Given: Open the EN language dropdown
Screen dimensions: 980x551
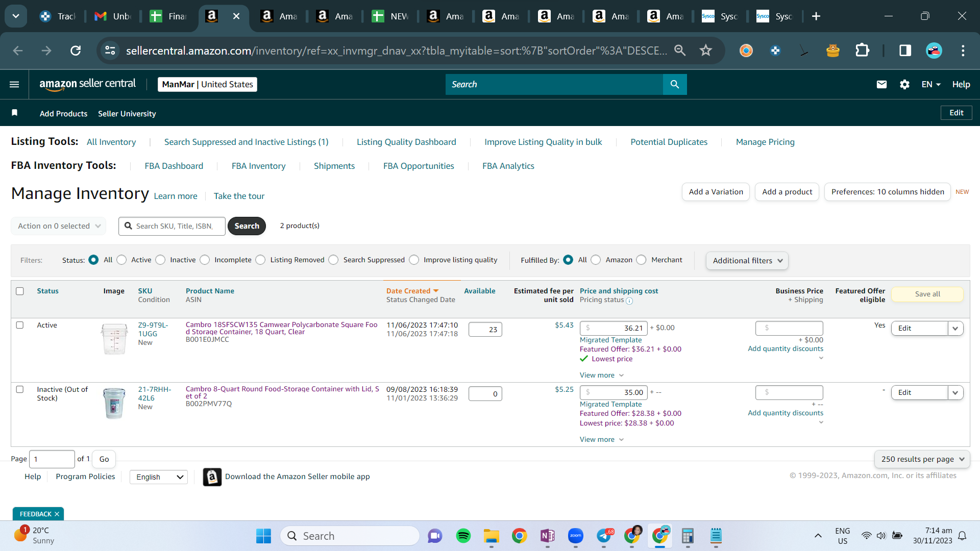Looking at the screenshot, I should point(931,84).
